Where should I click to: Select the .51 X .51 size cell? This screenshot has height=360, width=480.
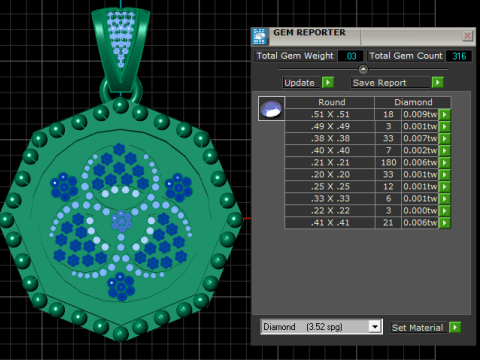pyautogui.click(x=330, y=114)
